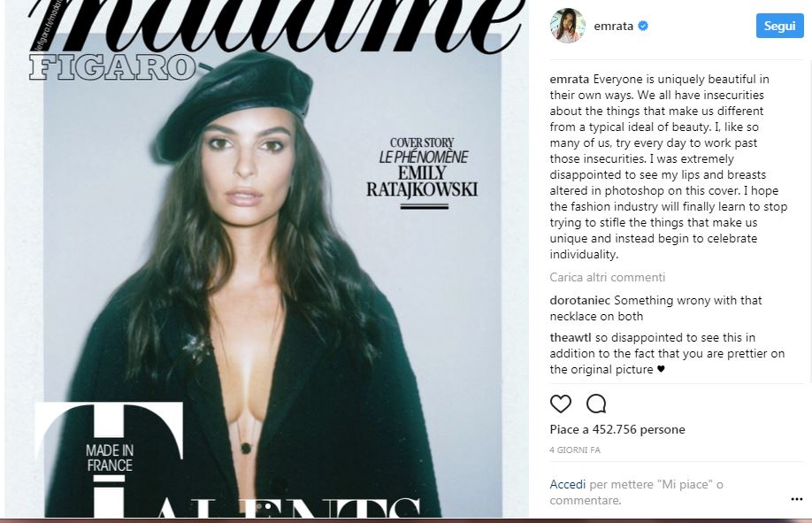Follow emrata with the Segui button
This screenshot has width=812, height=523.
point(779,26)
